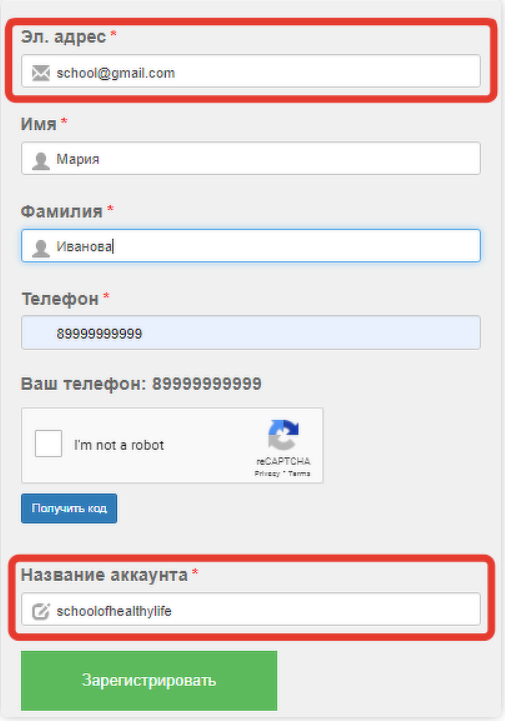Focus the Телефон input with 89999999999
Screen dimensions: 505x721
(251, 332)
